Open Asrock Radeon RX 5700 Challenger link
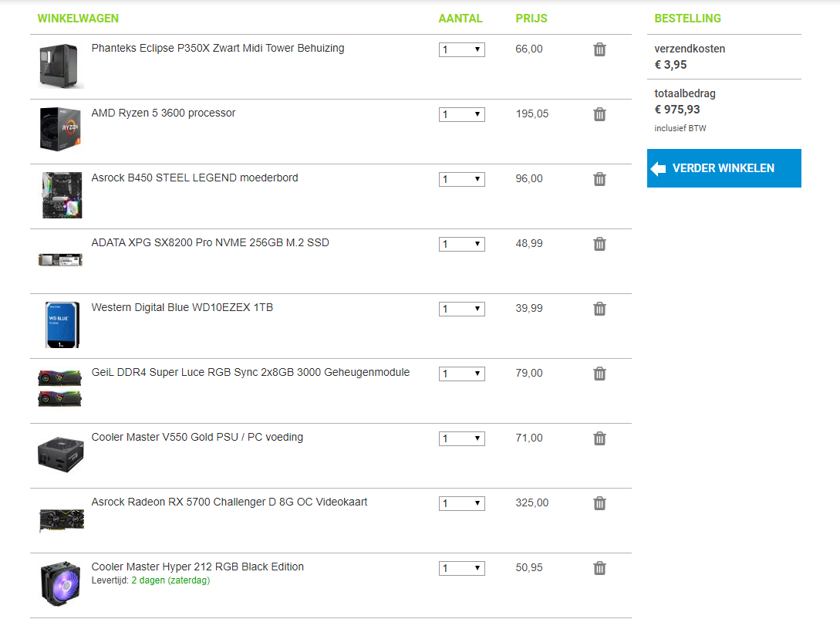 pyautogui.click(x=229, y=502)
